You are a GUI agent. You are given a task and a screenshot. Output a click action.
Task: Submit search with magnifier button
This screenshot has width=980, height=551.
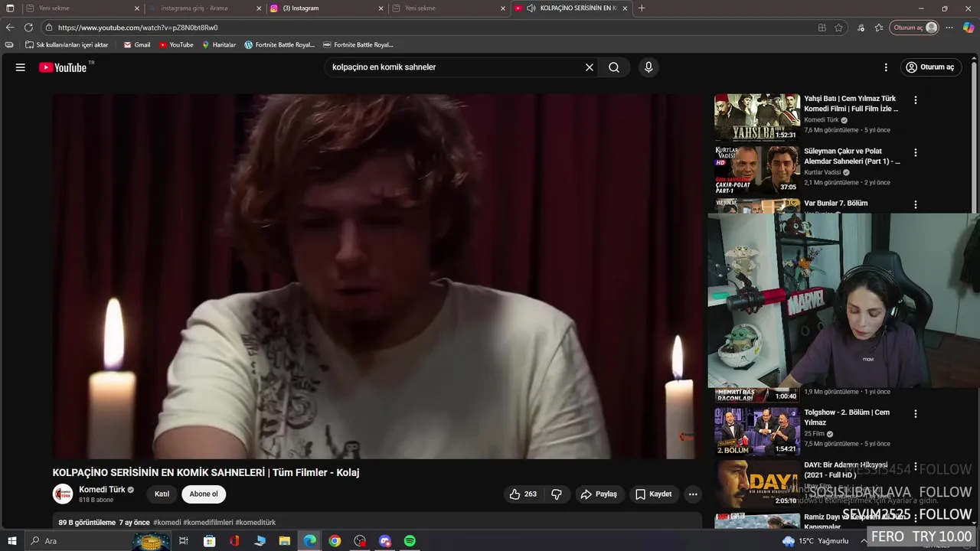tap(614, 67)
